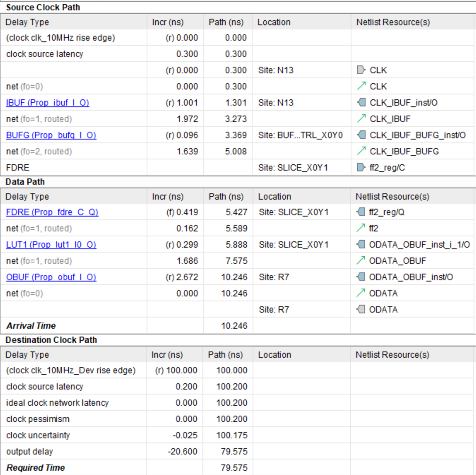Viewport: 476px width, 475px height.
Task: Select the ODATA_OBUF net arrow icon
Action: (x=361, y=261)
